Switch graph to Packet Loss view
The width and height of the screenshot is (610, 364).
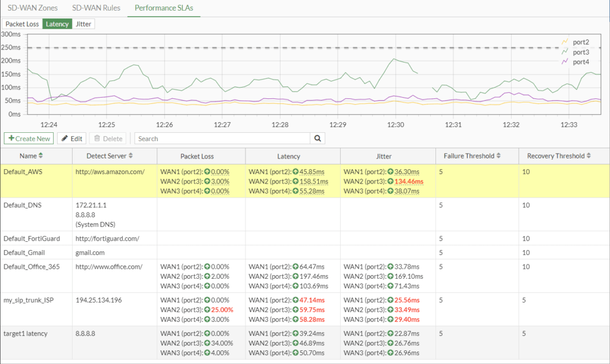pos(23,24)
